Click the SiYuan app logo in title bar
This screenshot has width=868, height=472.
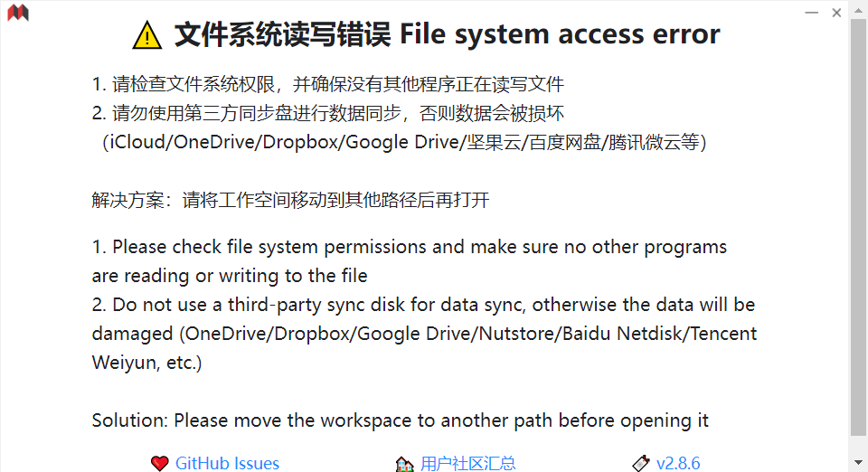[x=18, y=13]
